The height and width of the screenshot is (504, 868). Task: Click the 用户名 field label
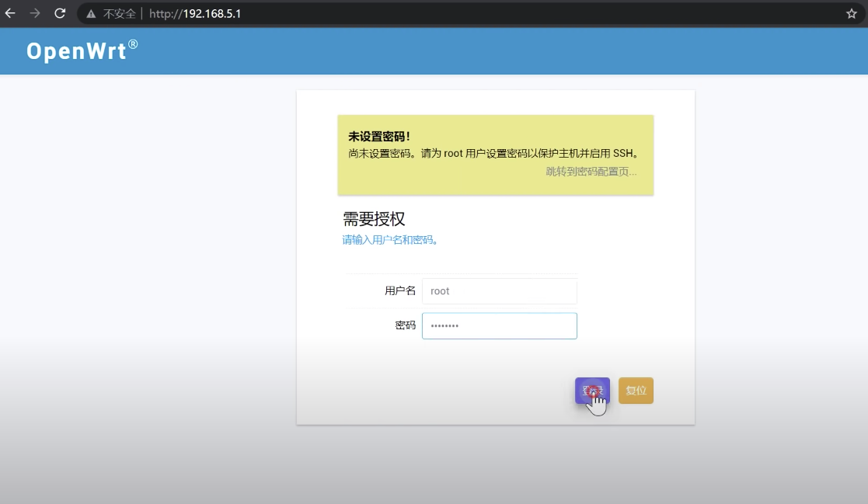tap(400, 291)
